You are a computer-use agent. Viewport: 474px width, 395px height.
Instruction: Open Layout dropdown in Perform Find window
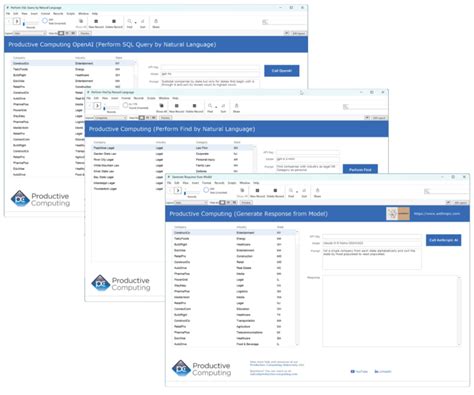(x=110, y=118)
